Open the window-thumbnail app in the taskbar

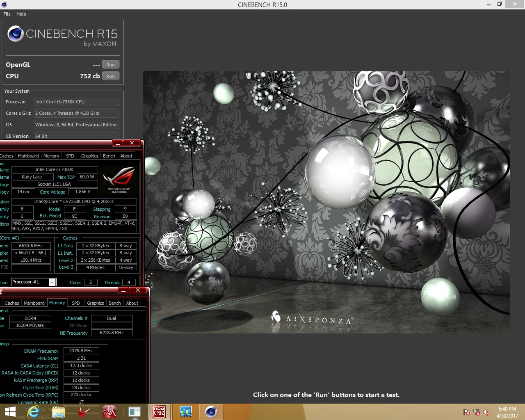click(135, 412)
